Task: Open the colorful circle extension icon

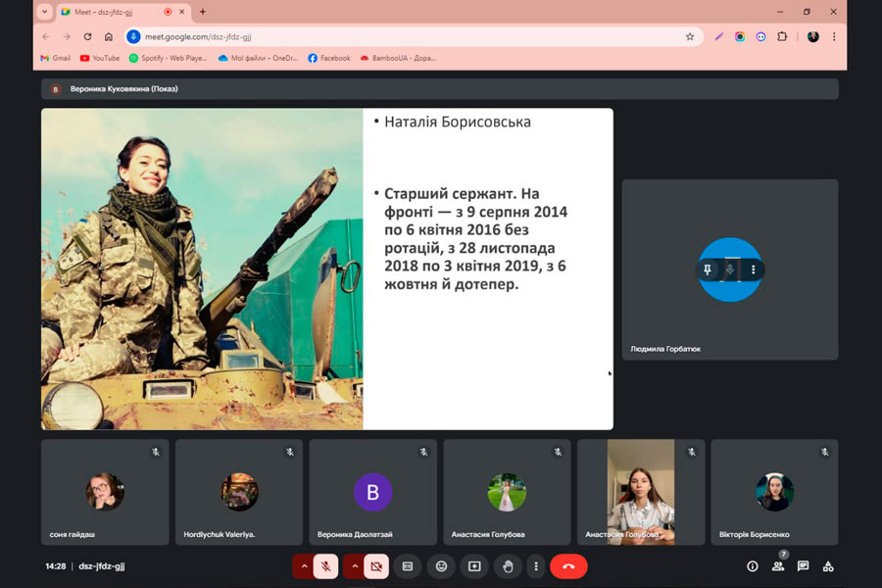Action: click(x=740, y=36)
